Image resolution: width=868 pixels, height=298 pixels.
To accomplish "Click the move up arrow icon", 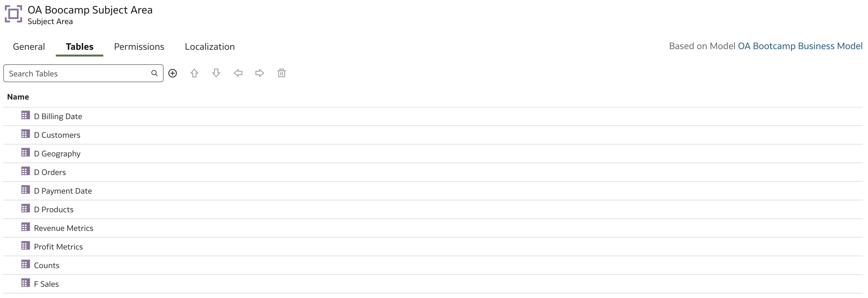I will [194, 73].
